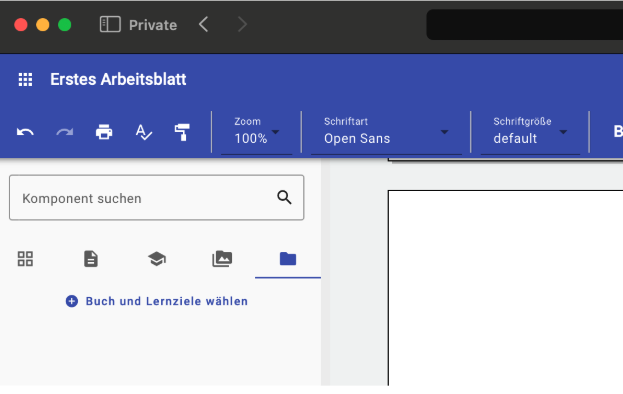Open the Schriftart Open Sans dropdown

[x=386, y=132]
